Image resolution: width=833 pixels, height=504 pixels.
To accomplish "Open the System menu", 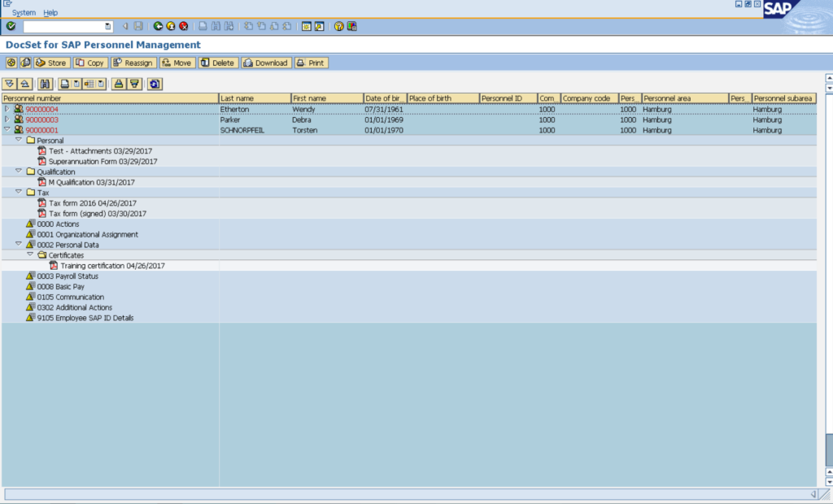I will tap(24, 13).
